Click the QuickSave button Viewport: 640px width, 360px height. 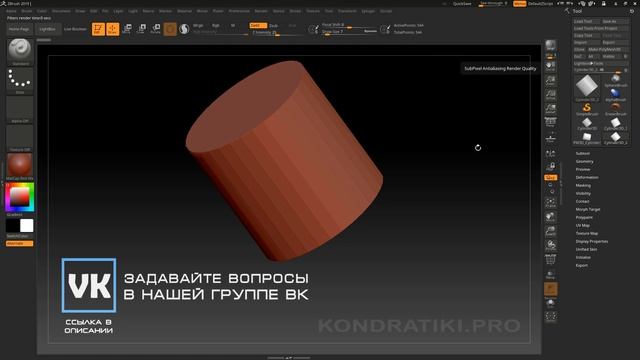tap(462, 4)
